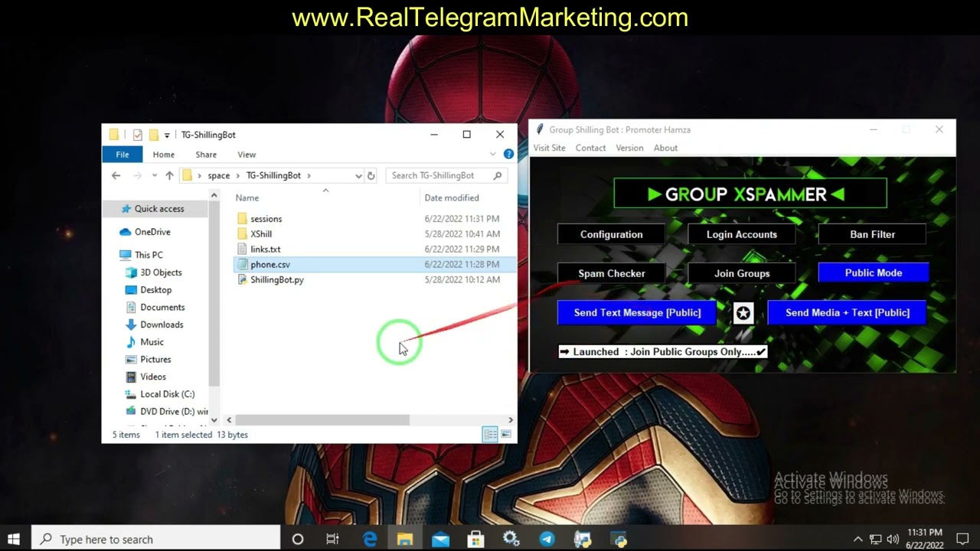Open View ribbon tab
The width and height of the screenshot is (980, 551).
pyautogui.click(x=247, y=155)
